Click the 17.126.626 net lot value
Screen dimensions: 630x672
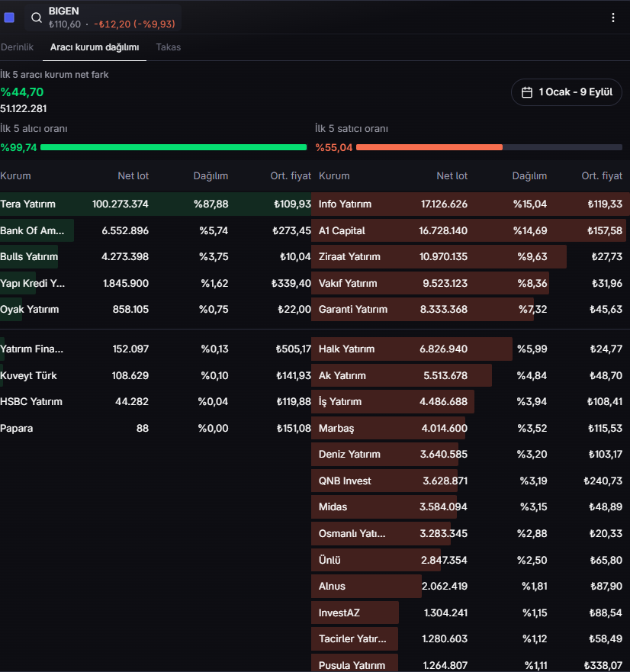pyautogui.click(x=444, y=204)
